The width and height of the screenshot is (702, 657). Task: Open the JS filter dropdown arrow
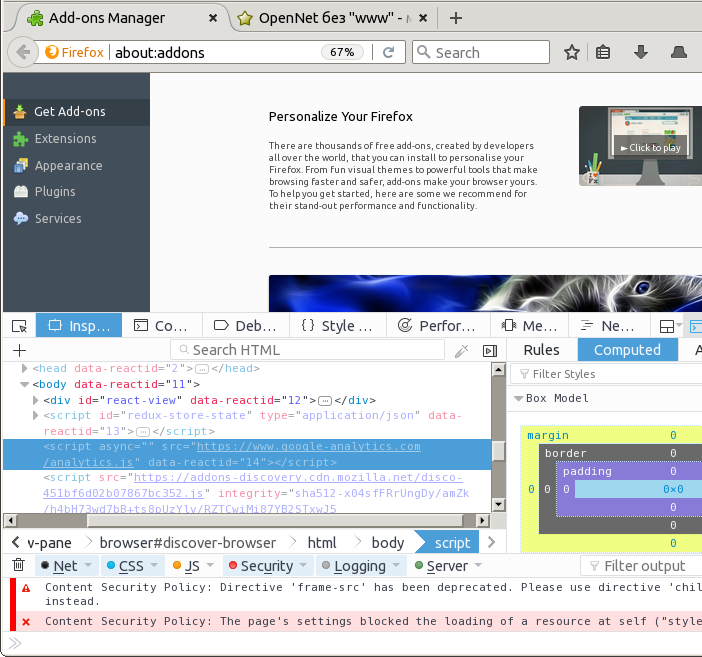tap(210, 565)
